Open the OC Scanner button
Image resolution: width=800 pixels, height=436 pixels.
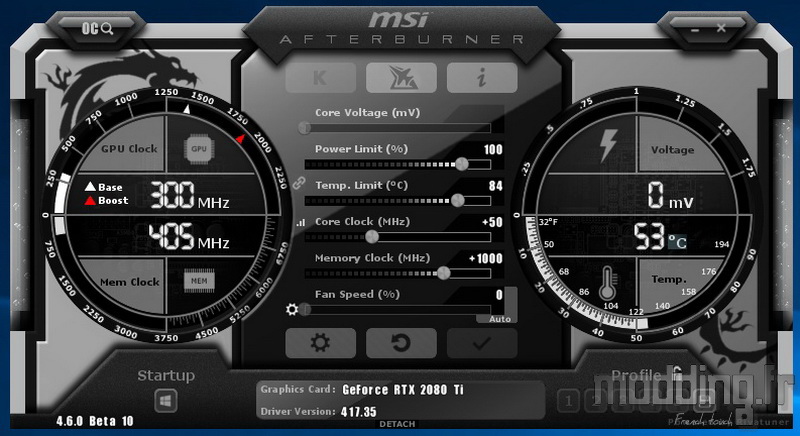click(97, 29)
